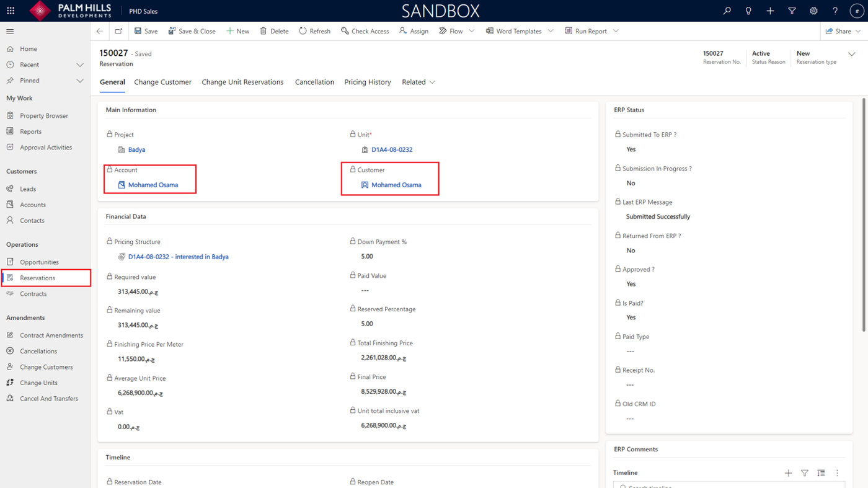The height and width of the screenshot is (488, 868).
Task: Delete the reservation record
Action: (274, 31)
